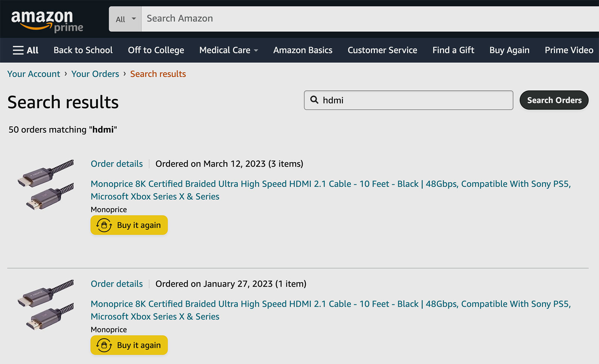599x364 pixels.
Task: Open Order details for March 12 order
Action: 117,164
